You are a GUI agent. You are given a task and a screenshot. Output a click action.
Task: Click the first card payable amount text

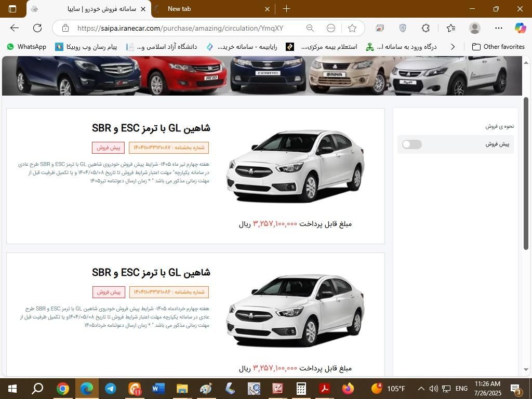click(295, 224)
